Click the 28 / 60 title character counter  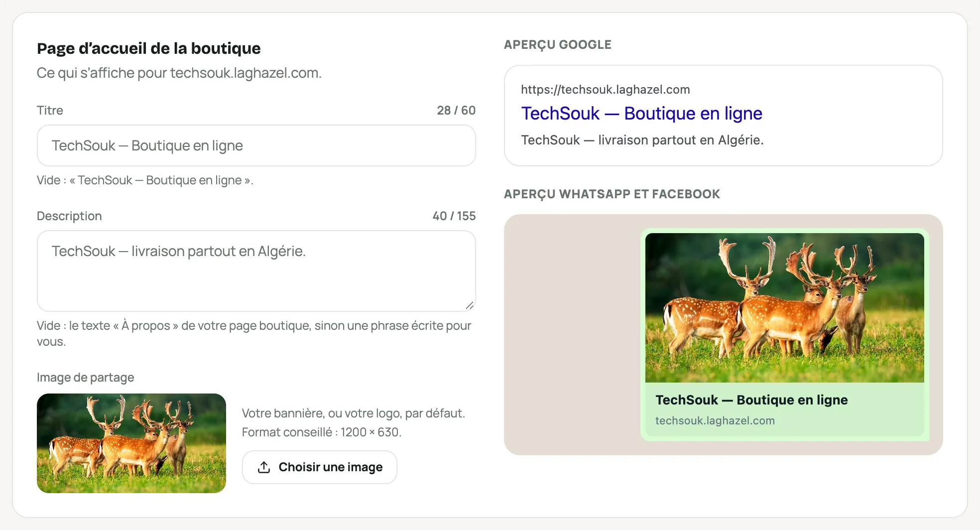(x=456, y=111)
